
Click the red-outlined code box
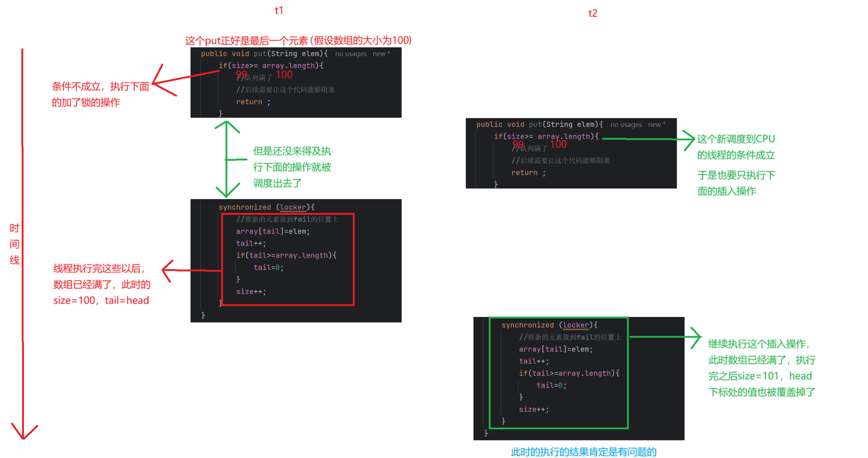[288, 259]
